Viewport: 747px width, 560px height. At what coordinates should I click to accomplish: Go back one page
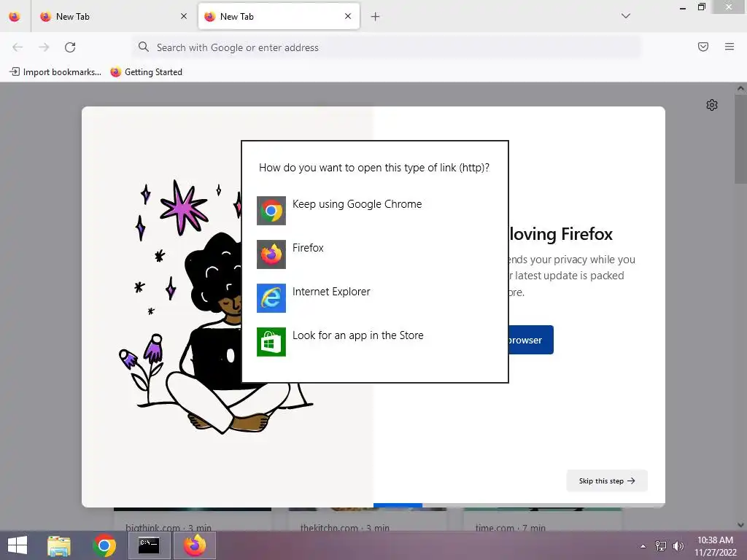[x=18, y=47]
